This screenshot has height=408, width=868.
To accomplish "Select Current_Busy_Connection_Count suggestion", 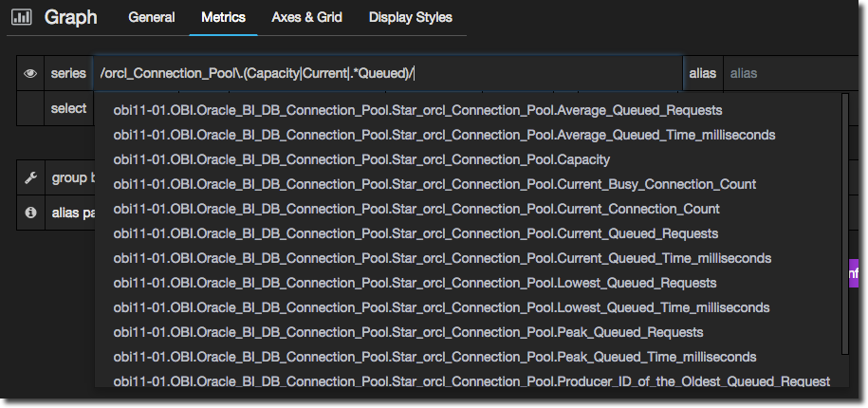I will coord(434,184).
